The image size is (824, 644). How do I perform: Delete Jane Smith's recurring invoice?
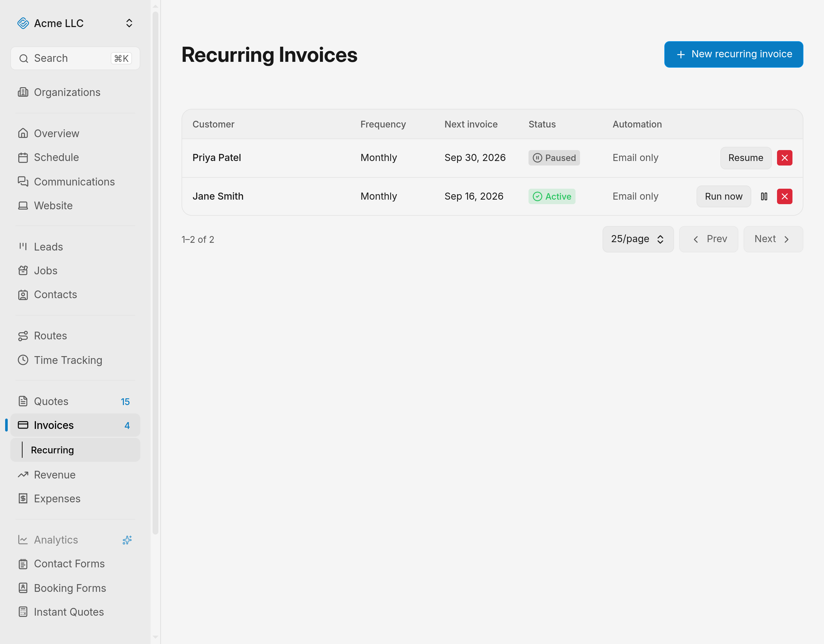pyautogui.click(x=784, y=196)
